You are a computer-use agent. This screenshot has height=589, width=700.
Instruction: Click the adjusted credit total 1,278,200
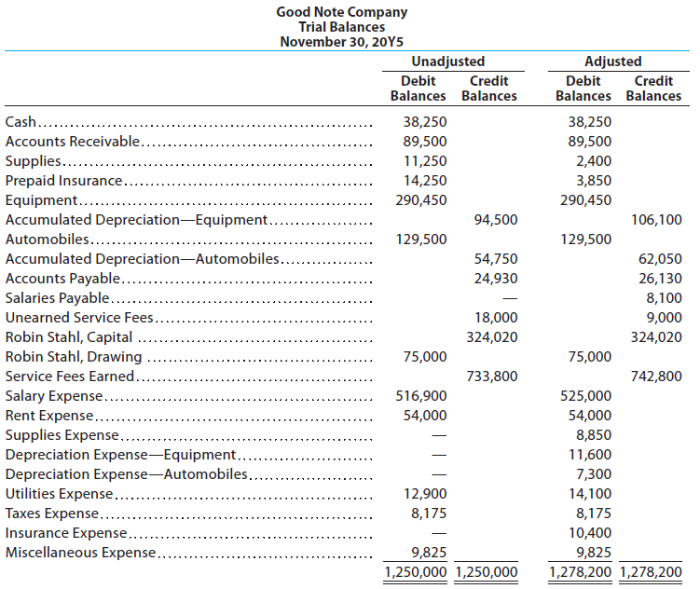[x=651, y=572]
